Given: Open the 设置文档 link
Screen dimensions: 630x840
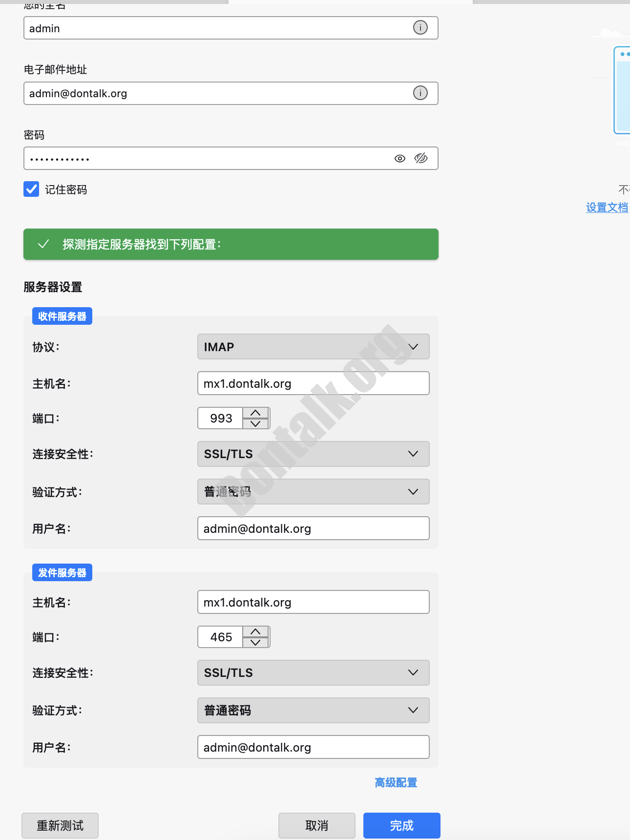Looking at the screenshot, I should pyautogui.click(x=607, y=208).
